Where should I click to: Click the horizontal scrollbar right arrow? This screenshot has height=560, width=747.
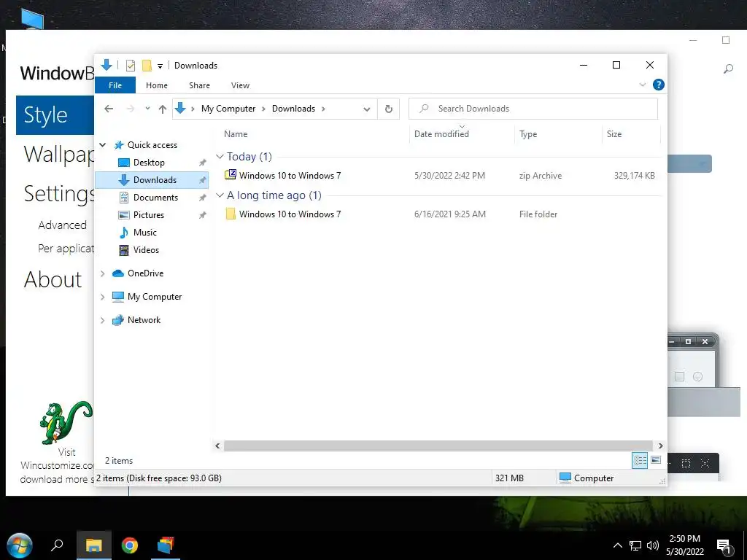click(660, 446)
